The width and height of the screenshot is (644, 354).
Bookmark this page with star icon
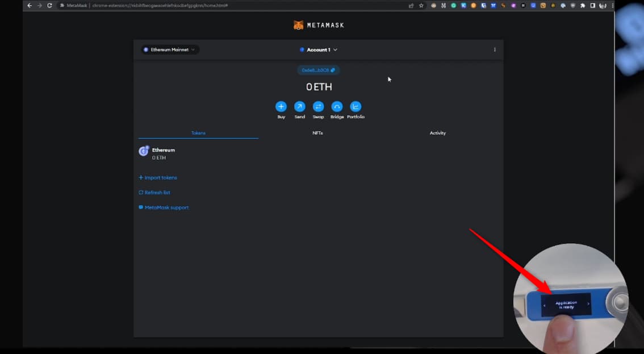point(421,5)
